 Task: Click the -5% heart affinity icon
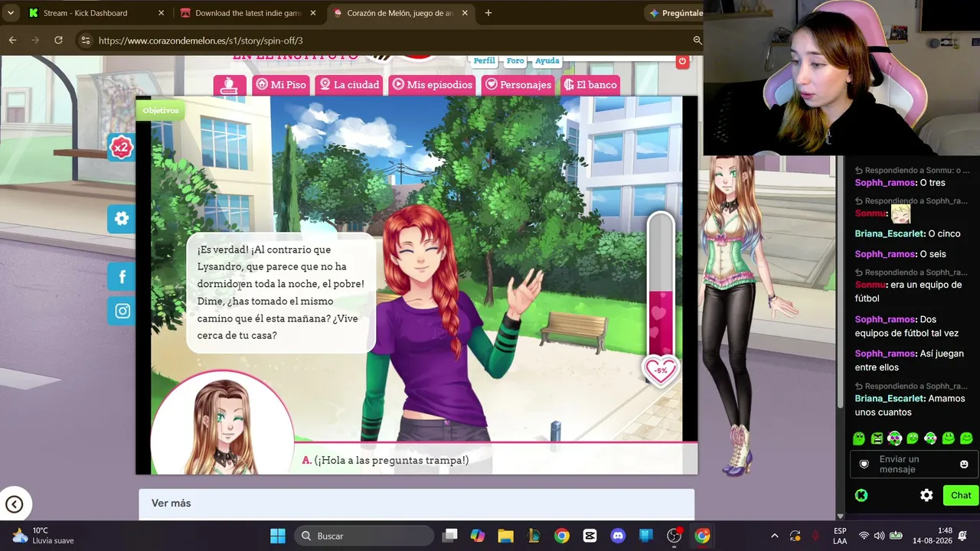click(x=660, y=371)
